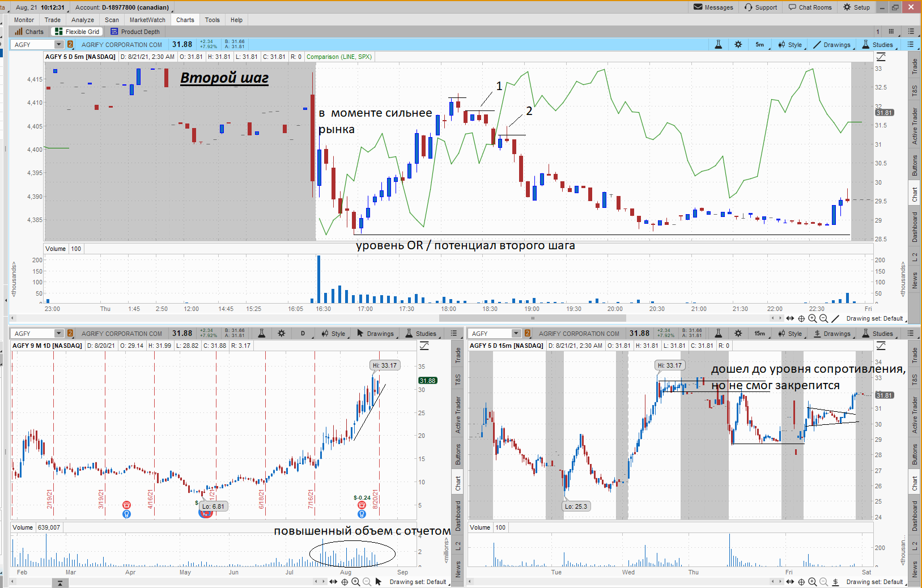Toggle the daily chart's price axis scale icon
This screenshot has height=588, width=922.
tap(424, 346)
